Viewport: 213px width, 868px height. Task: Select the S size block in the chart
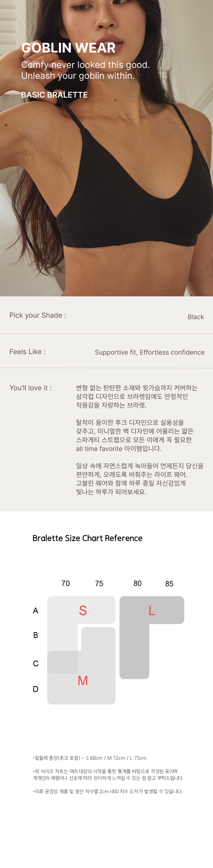[x=83, y=610]
